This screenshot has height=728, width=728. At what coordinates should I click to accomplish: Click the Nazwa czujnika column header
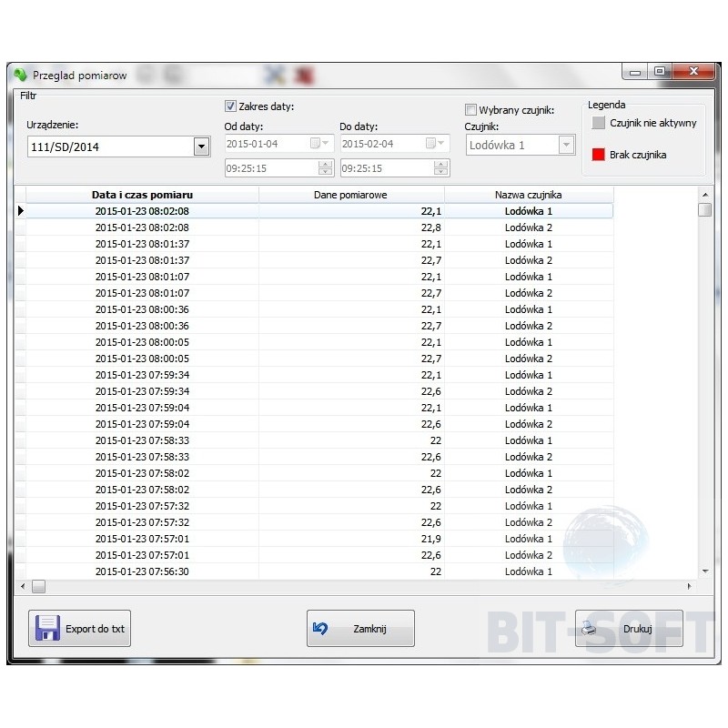tap(529, 195)
